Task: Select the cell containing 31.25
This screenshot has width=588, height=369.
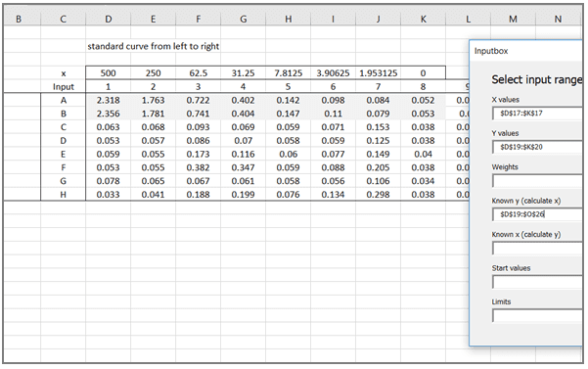Action: tap(243, 72)
